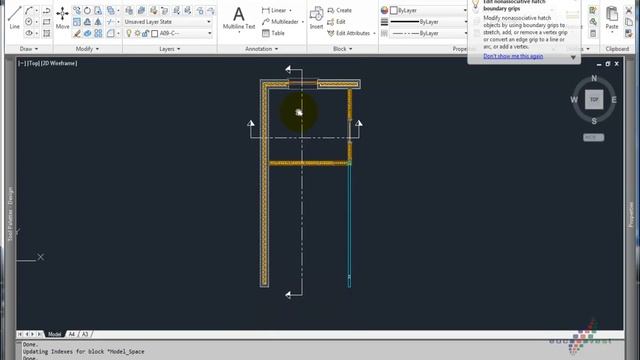This screenshot has height=360, width=640.
Task: Open the Multileader dropdown arrow
Action: coord(303,22)
